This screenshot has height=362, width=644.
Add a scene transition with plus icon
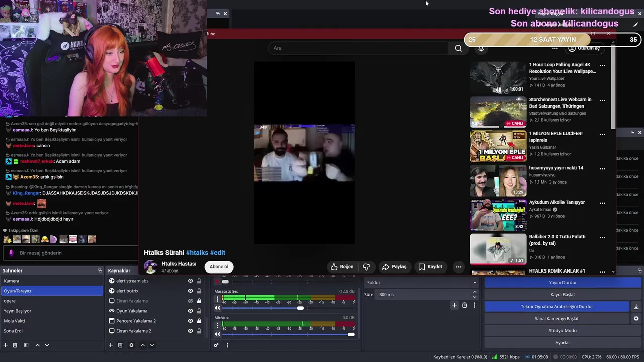click(454, 305)
